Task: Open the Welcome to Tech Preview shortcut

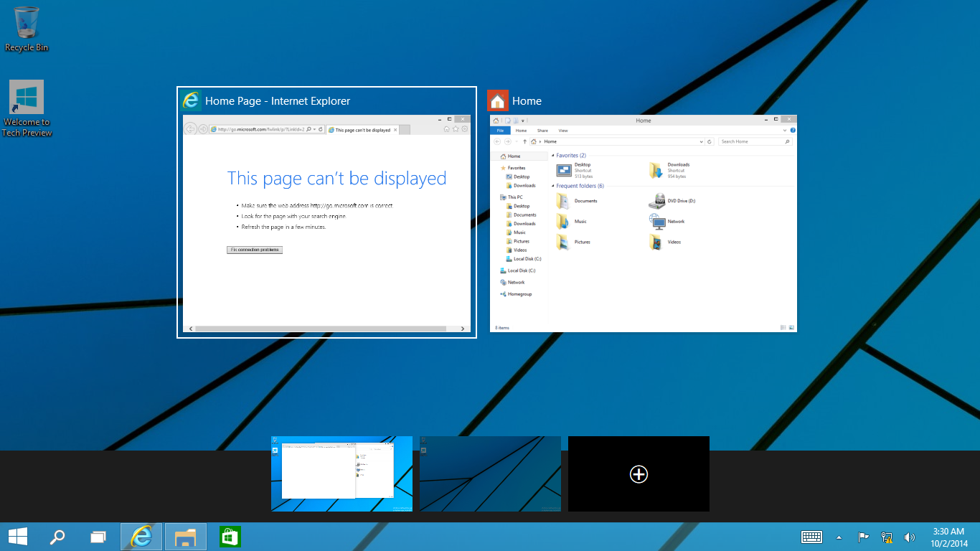Action: pyautogui.click(x=27, y=108)
